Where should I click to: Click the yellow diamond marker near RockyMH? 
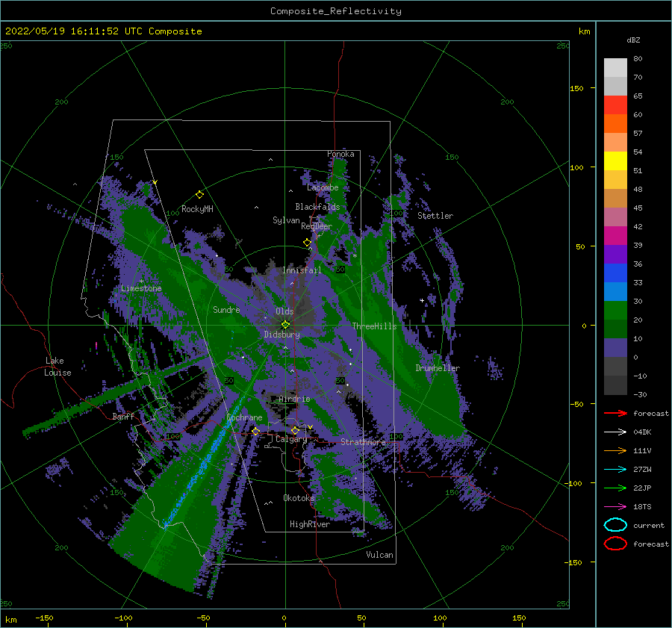click(199, 195)
